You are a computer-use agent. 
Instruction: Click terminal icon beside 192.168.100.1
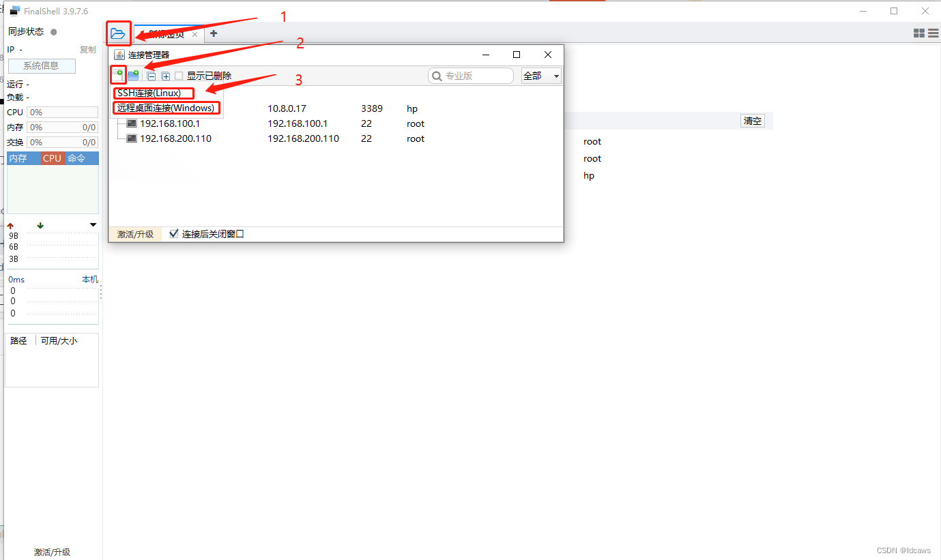point(132,123)
